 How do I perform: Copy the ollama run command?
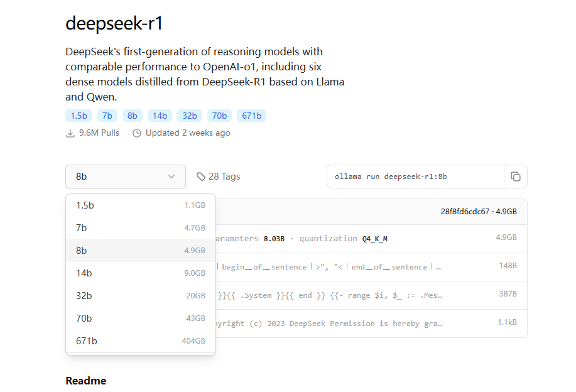pyautogui.click(x=516, y=177)
